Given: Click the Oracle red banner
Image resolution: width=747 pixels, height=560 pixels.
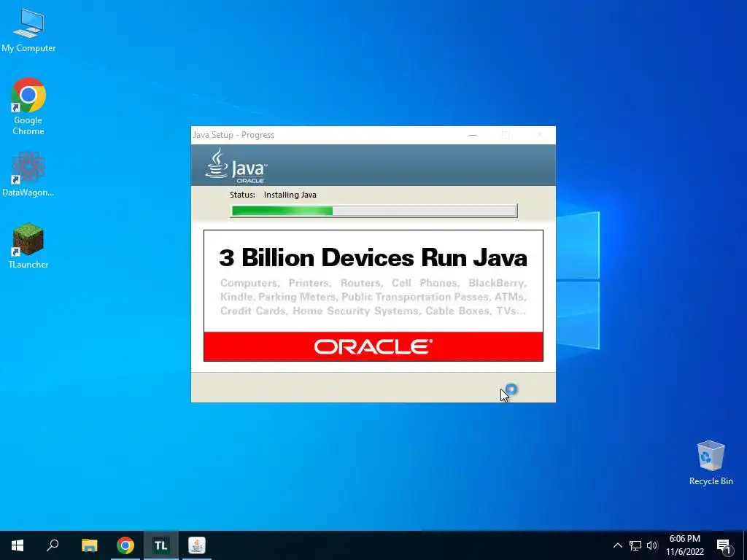Looking at the screenshot, I should [373, 346].
